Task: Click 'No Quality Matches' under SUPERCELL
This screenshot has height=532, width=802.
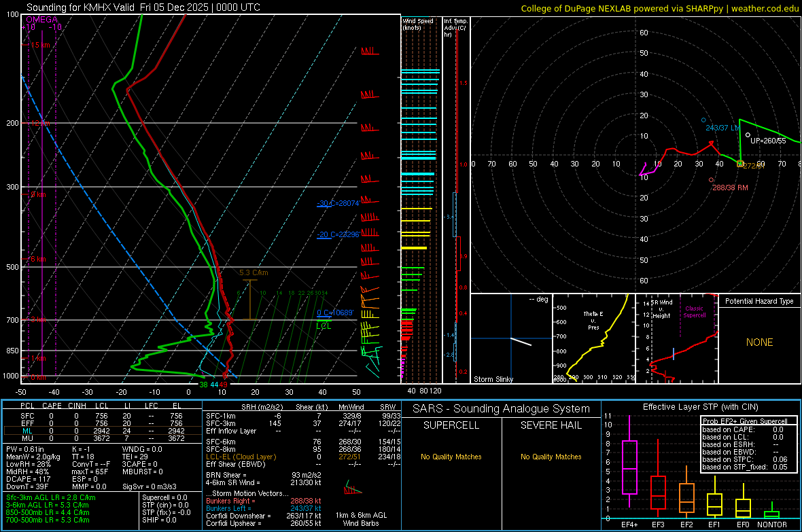Action: click(451, 457)
